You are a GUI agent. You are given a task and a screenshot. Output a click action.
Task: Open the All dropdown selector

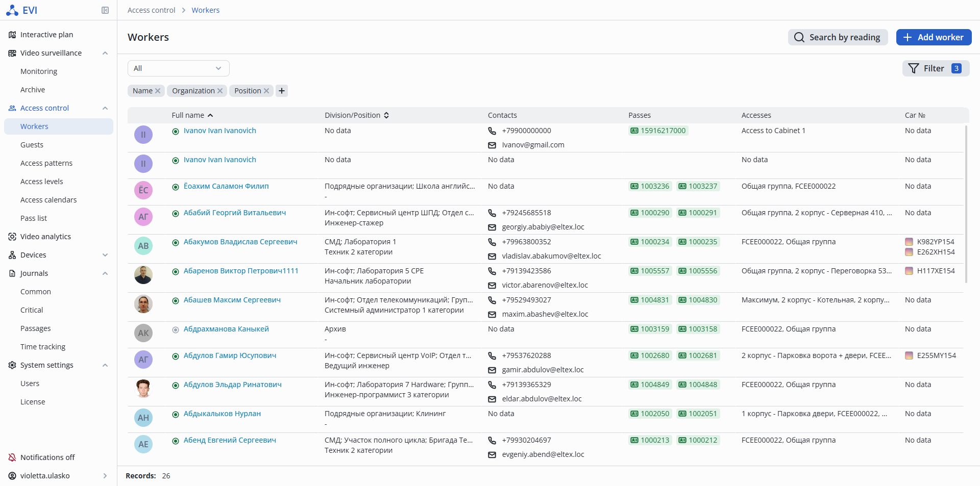[x=178, y=68]
